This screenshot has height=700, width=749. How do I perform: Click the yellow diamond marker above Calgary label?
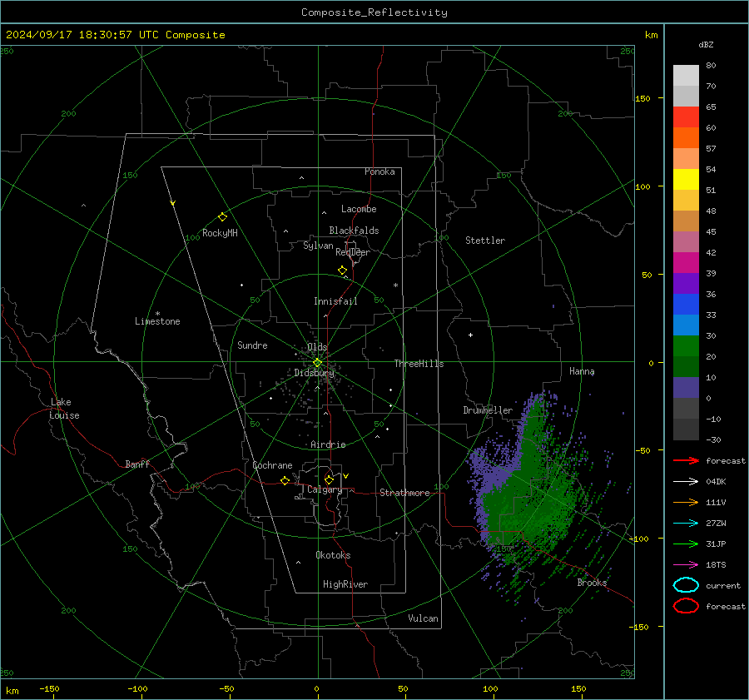click(x=329, y=479)
